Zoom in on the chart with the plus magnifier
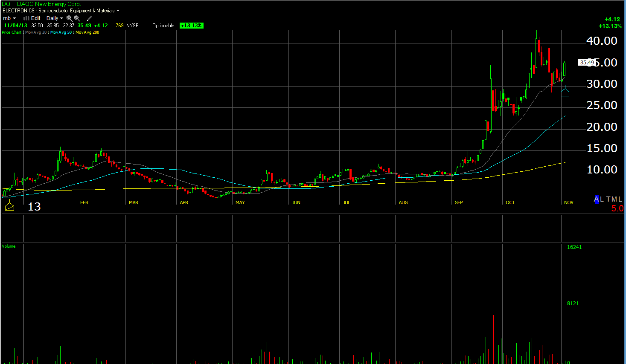626x364 pixels. pyautogui.click(x=69, y=18)
